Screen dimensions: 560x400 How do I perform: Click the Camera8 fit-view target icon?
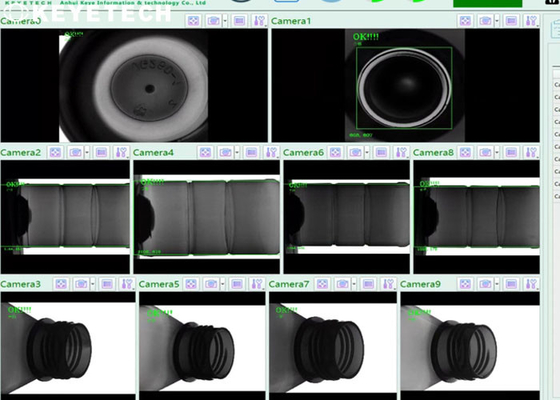coord(465,152)
